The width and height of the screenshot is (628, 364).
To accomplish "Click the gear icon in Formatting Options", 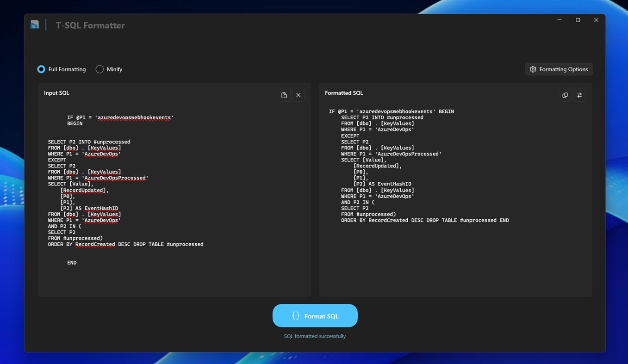I will click(x=533, y=69).
